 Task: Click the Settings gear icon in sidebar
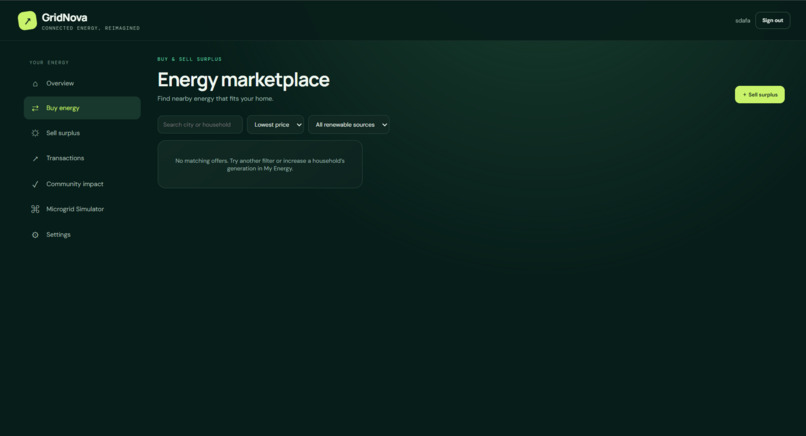[x=35, y=235]
